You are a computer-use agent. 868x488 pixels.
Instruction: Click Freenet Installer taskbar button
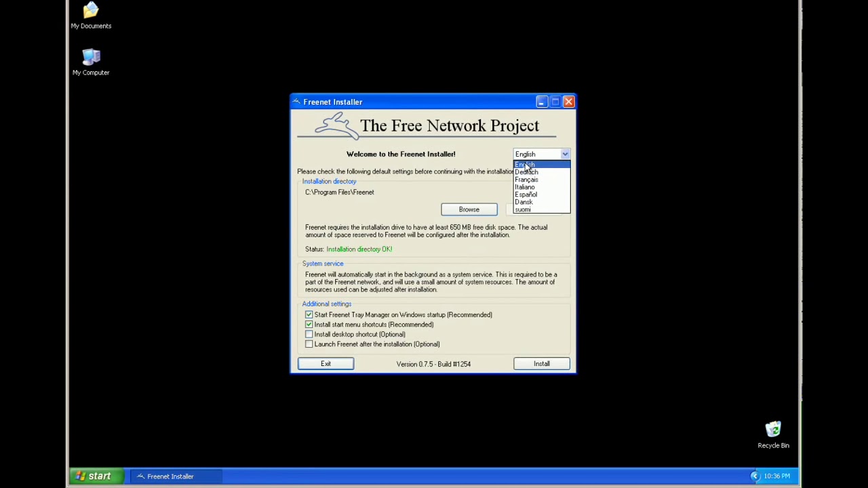click(176, 476)
